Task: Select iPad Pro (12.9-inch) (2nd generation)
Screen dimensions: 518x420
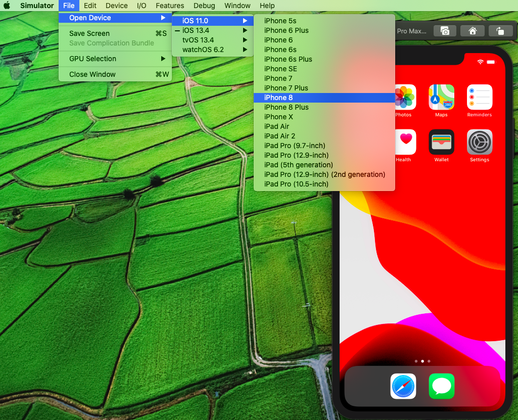Action: (324, 174)
